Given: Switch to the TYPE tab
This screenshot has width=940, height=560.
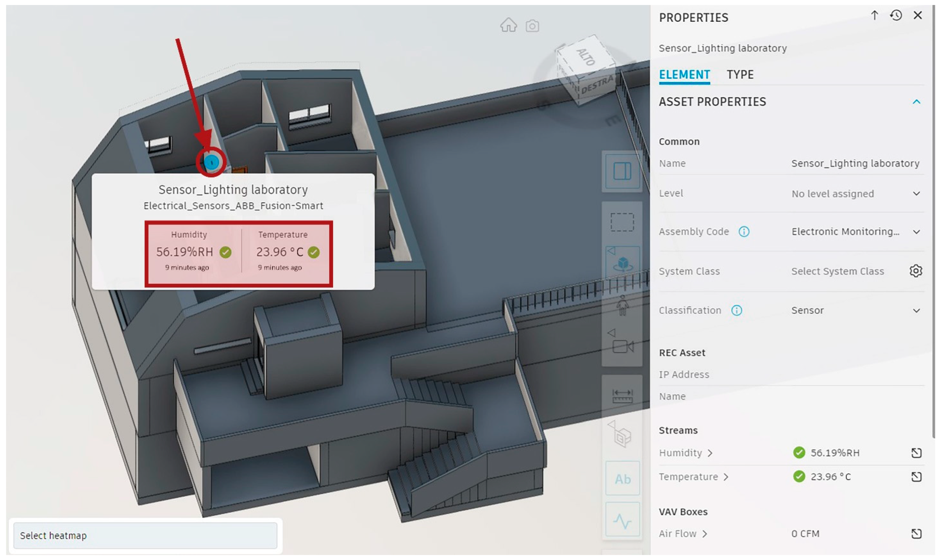Looking at the screenshot, I should coord(740,75).
